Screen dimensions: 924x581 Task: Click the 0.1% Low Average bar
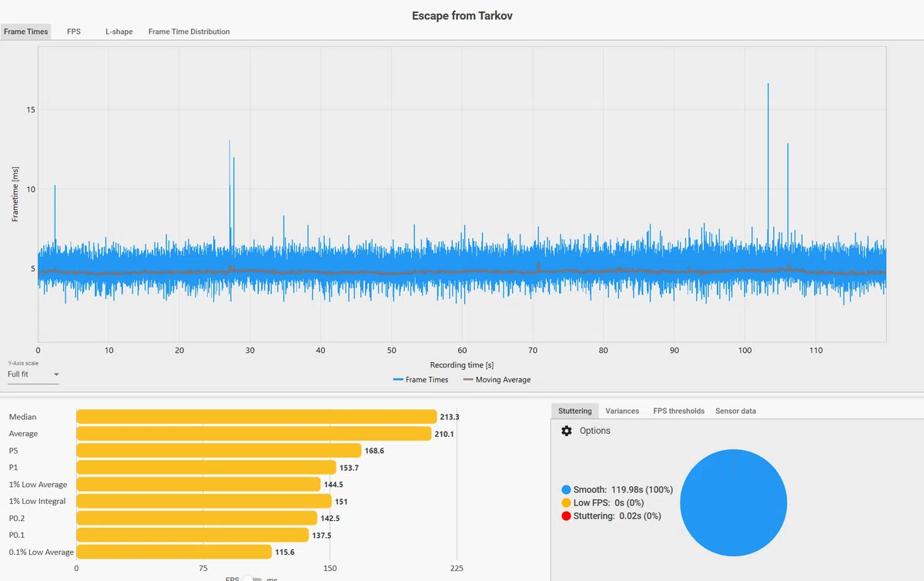(x=174, y=552)
